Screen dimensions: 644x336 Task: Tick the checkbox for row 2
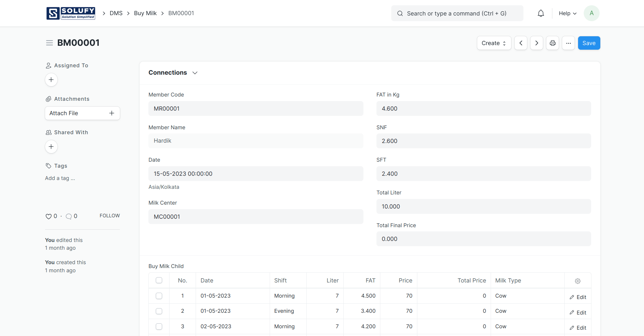coord(159,311)
